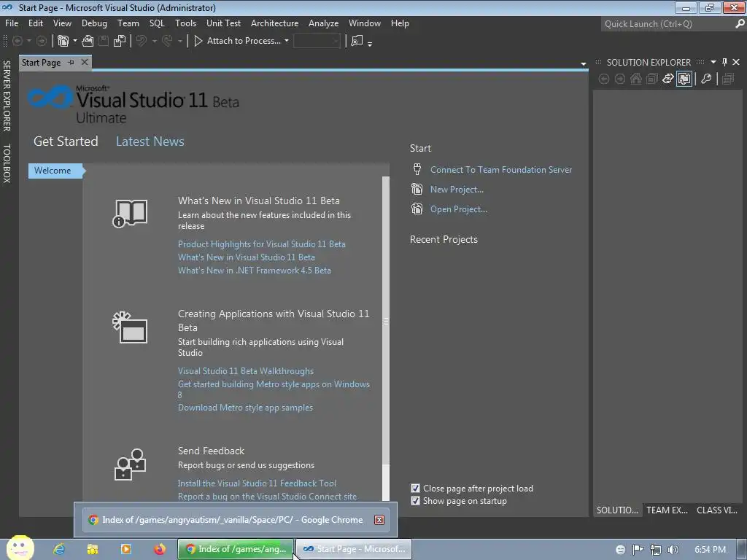
Task: Click the Preview Selected Items icon
Action: [x=728, y=79]
